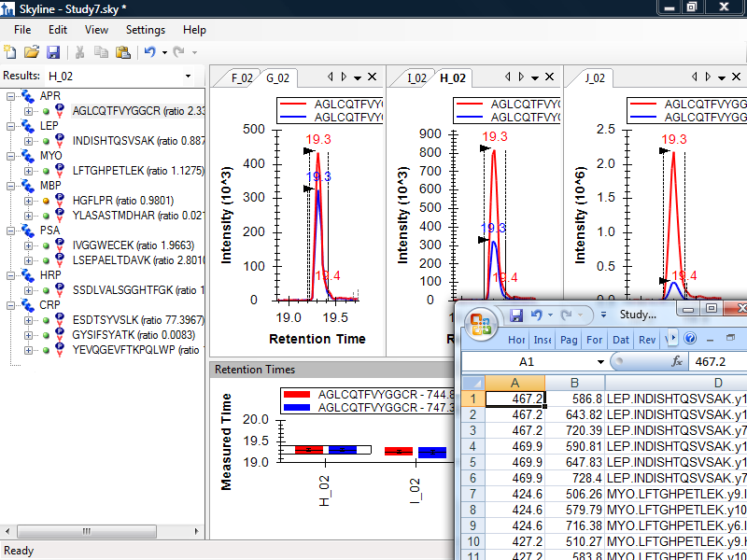747x560 pixels.
Task: Open the File menu
Action: [x=22, y=30]
